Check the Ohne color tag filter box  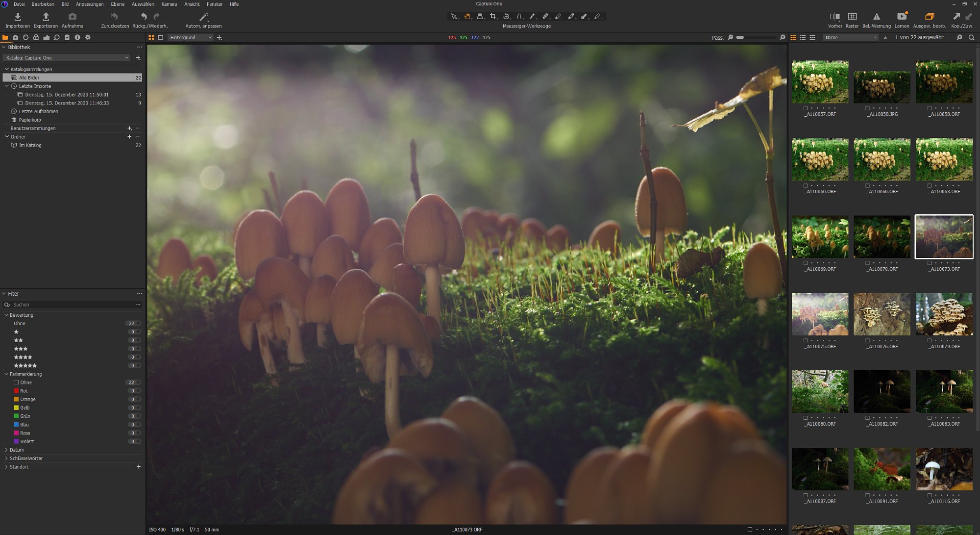(x=16, y=382)
